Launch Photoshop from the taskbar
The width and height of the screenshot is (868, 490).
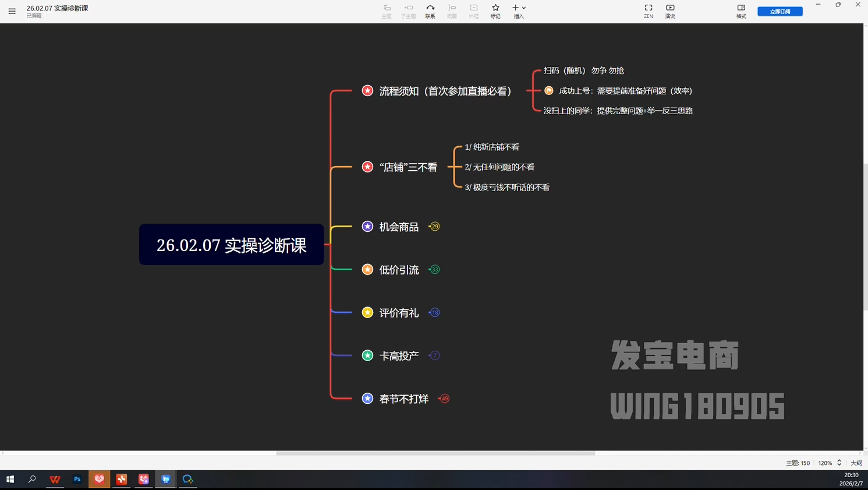(x=77, y=479)
